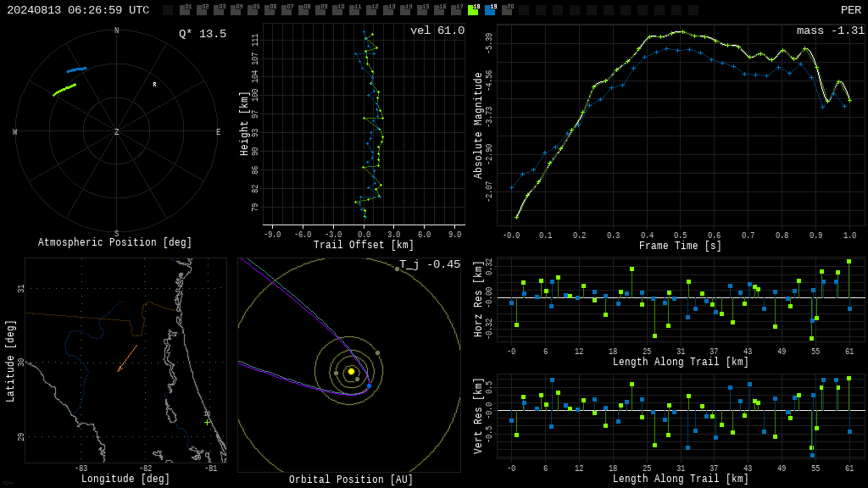Click the mass -1.31 readout

831,30
